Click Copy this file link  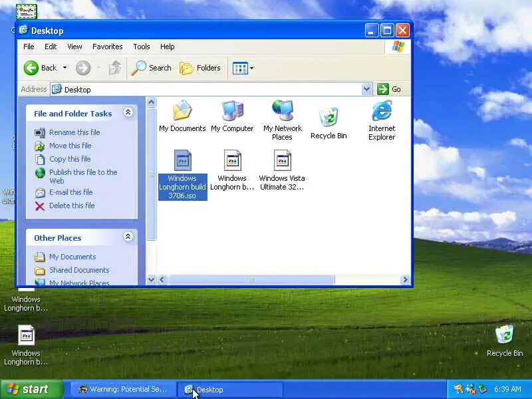pyautogui.click(x=70, y=159)
